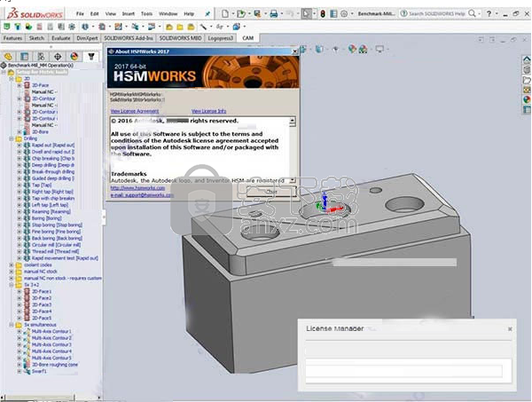This screenshot has height=402, width=532.
Task: Switch to the SOLIDWORKS Add-Ins tab
Action: (x=129, y=38)
